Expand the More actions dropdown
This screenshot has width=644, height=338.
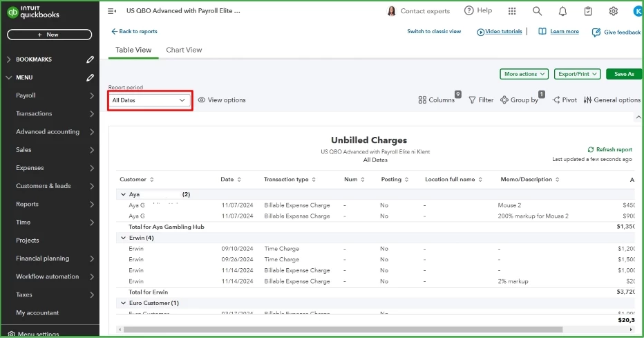click(x=524, y=74)
